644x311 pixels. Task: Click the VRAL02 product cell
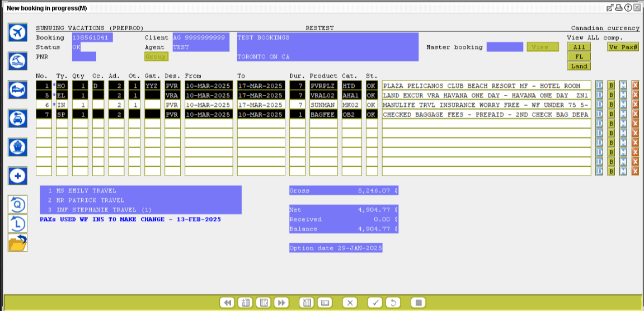click(x=323, y=95)
